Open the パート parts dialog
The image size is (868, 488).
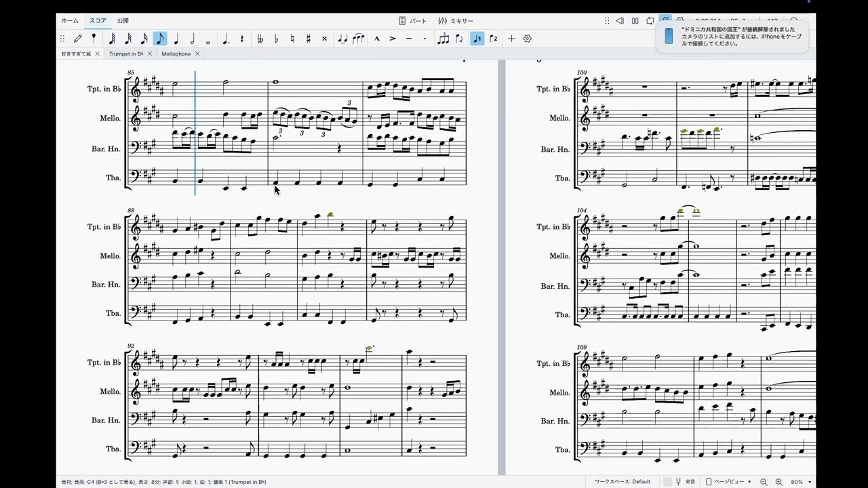[x=413, y=21]
